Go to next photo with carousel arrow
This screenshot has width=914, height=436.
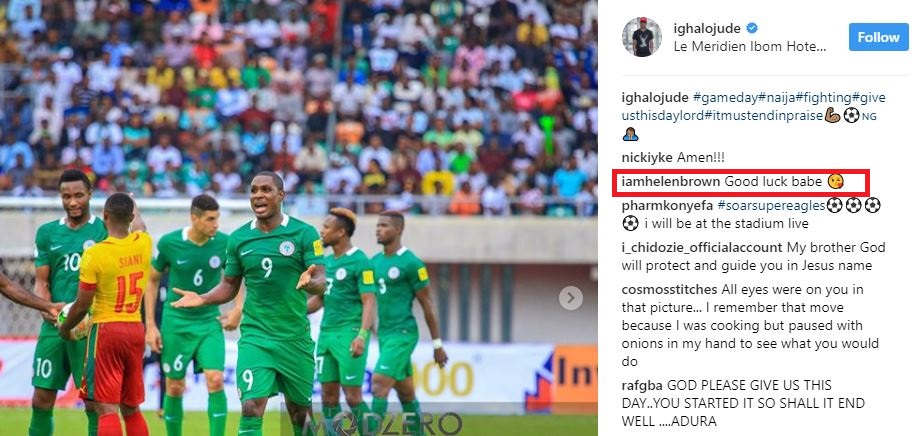[571, 298]
